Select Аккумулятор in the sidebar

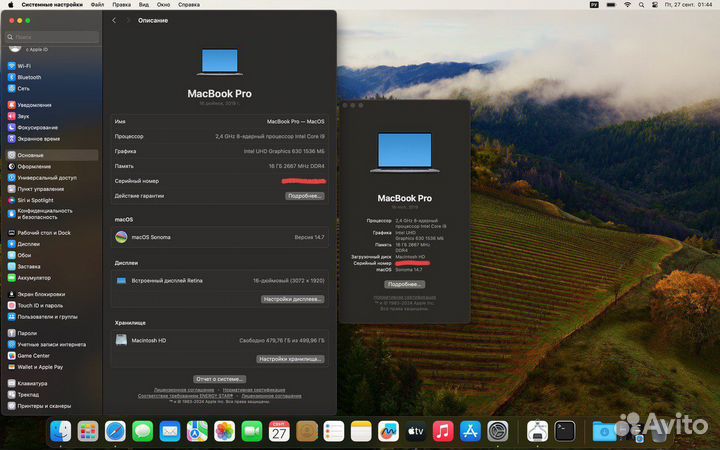point(52,278)
